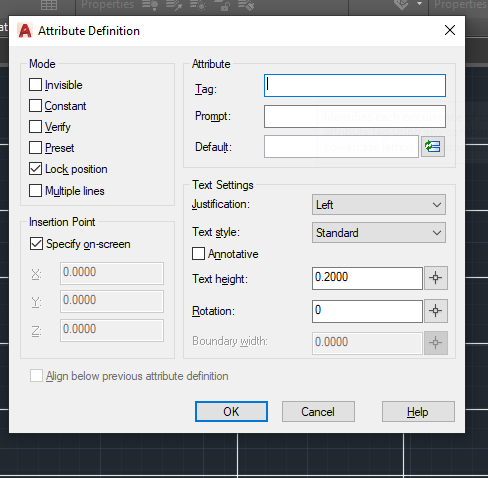Click the pick-point icon next to Rotation
Viewport: 488px width, 478px height.
[x=435, y=311]
